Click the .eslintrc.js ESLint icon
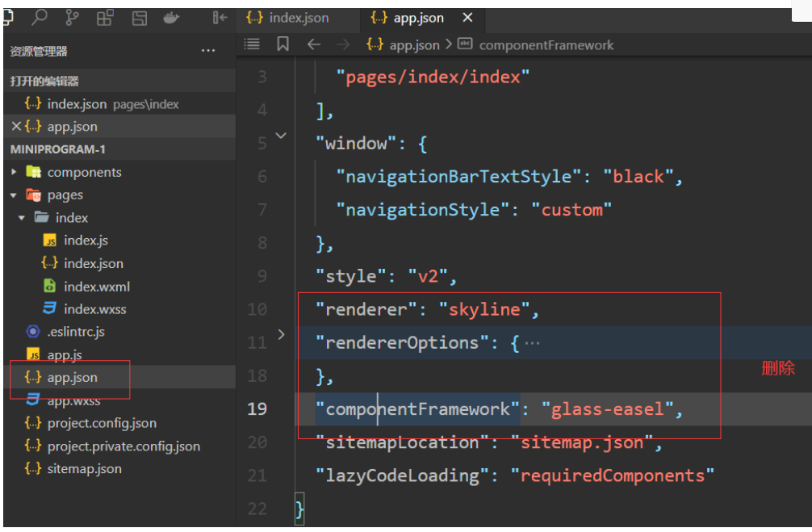 tap(33, 332)
